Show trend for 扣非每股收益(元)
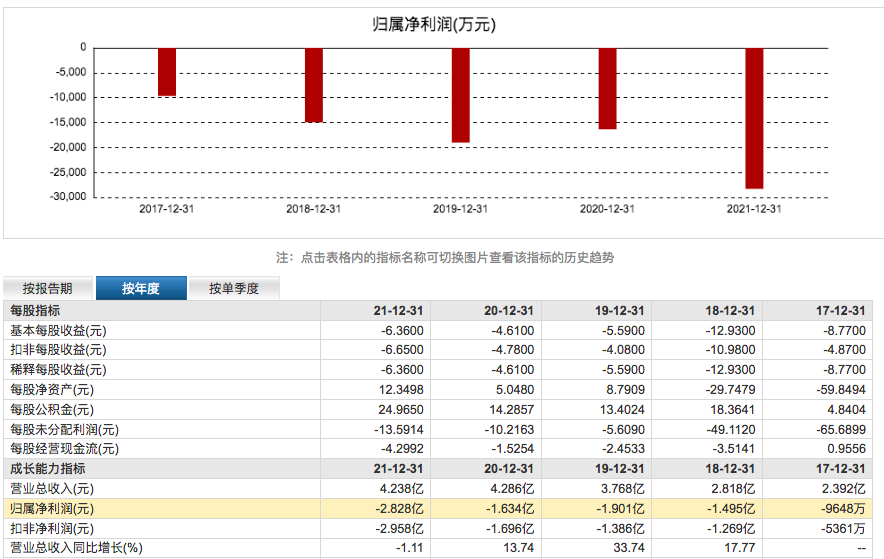884x559 pixels. tap(58, 349)
